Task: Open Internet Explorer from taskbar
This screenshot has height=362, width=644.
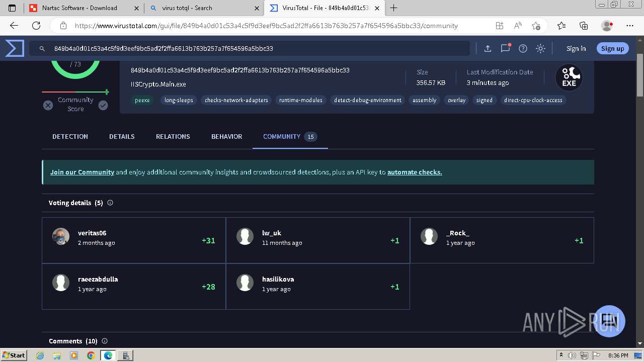Action: (40, 355)
